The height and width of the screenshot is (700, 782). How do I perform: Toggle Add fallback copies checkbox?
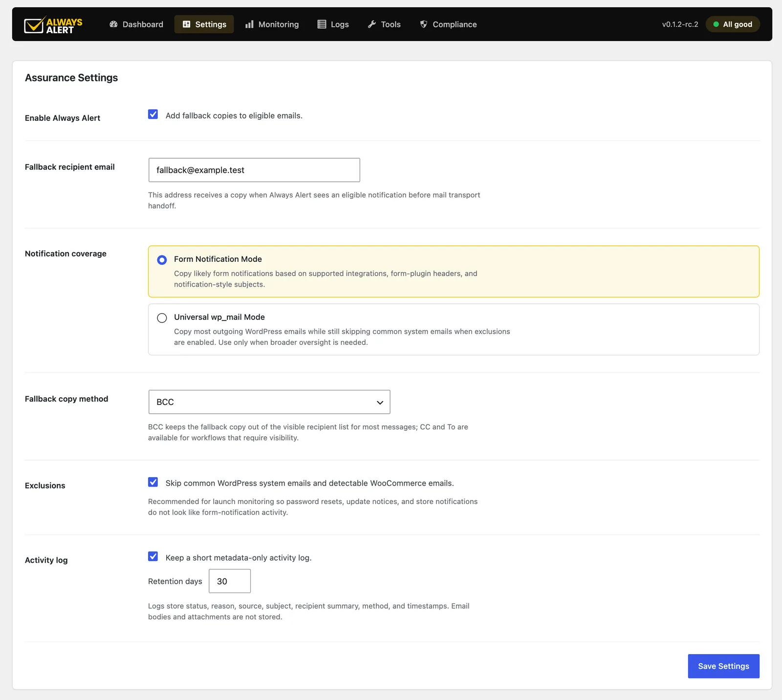(153, 114)
